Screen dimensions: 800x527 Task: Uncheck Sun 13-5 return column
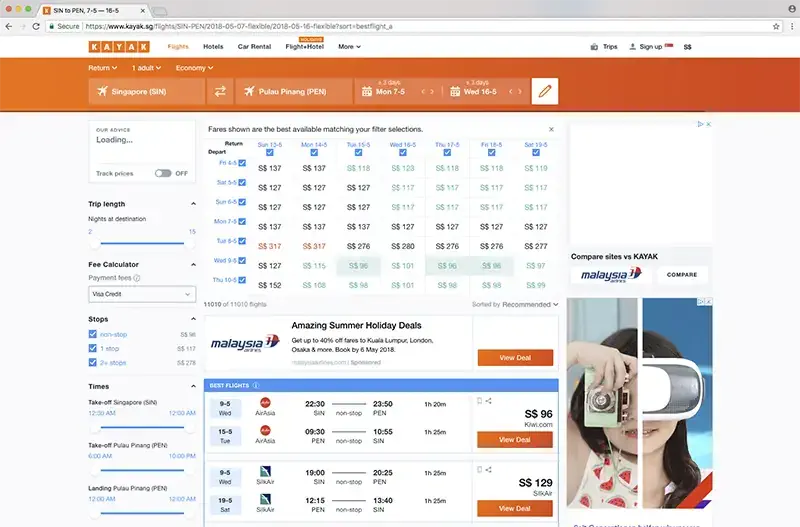pos(269,153)
